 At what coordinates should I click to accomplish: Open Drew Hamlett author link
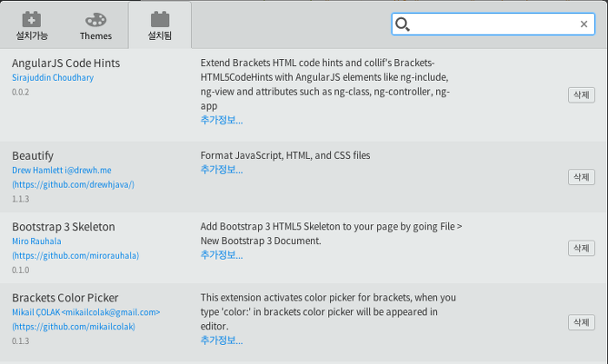[62, 170]
